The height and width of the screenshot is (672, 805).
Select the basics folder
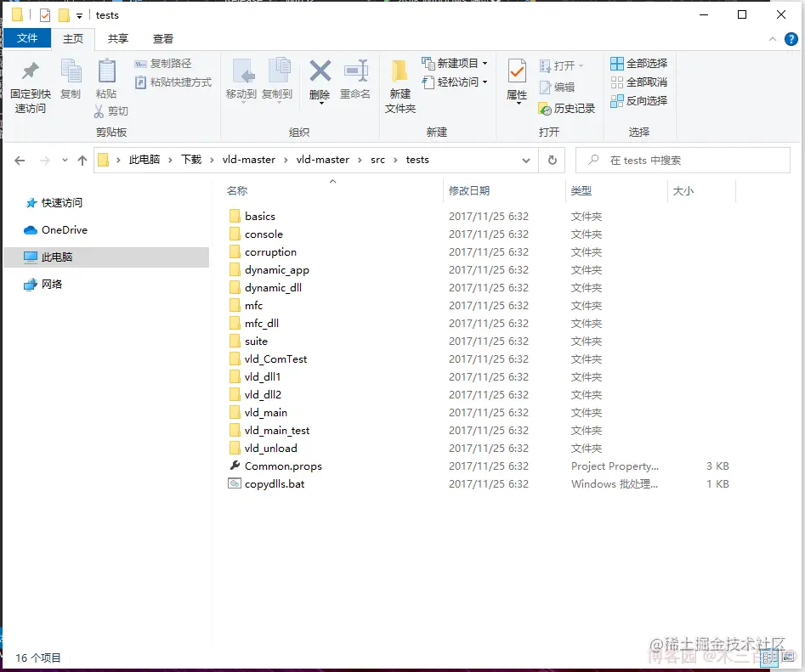260,216
